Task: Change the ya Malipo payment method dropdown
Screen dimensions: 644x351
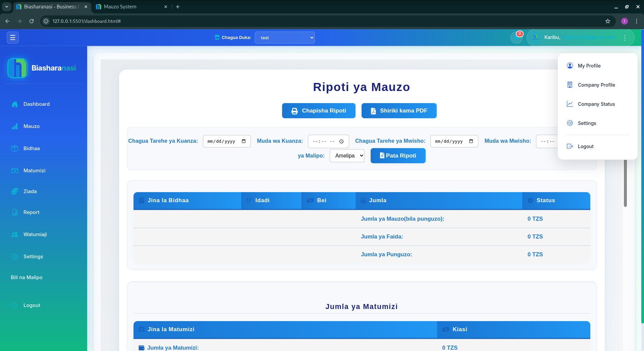Action: point(347,156)
